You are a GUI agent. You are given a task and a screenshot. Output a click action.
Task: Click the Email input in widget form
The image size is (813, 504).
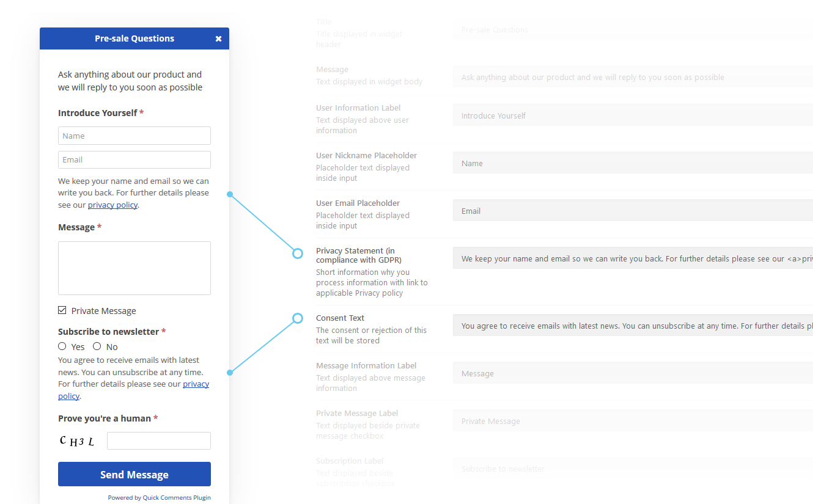pos(134,159)
